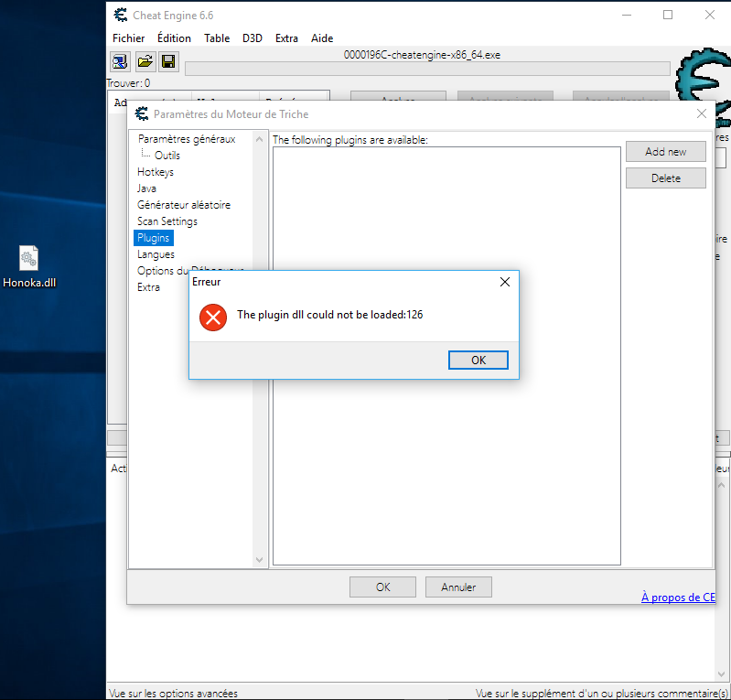
Task: Open the D3D menu
Action: tap(253, 38)
